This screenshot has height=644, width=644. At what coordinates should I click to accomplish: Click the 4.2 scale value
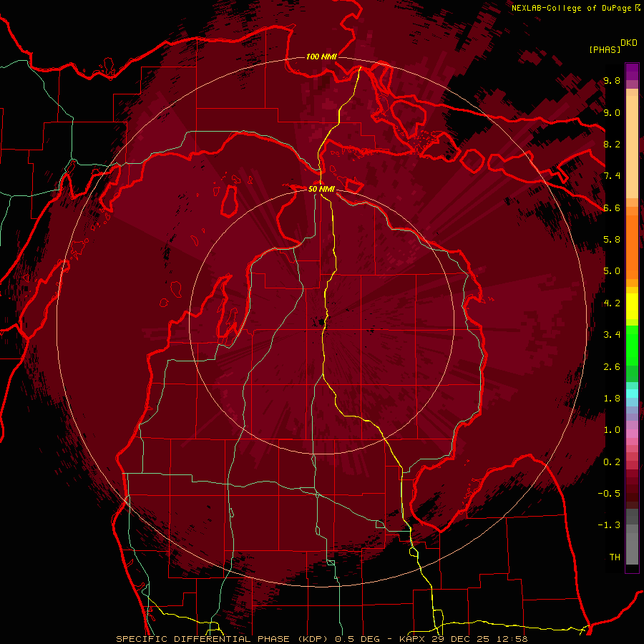pos(612,303)
